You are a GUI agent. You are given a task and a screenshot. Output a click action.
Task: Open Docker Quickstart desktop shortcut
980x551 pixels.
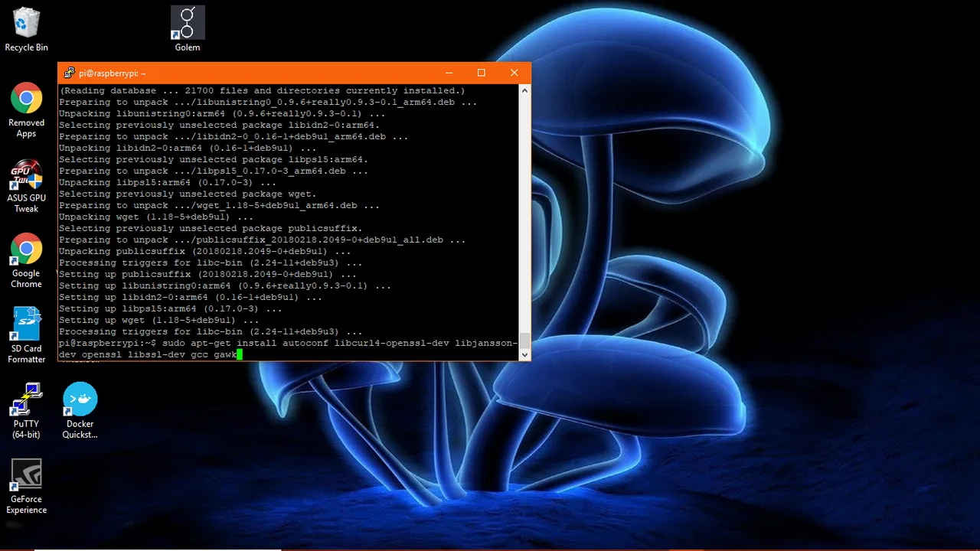click(80, 411)
